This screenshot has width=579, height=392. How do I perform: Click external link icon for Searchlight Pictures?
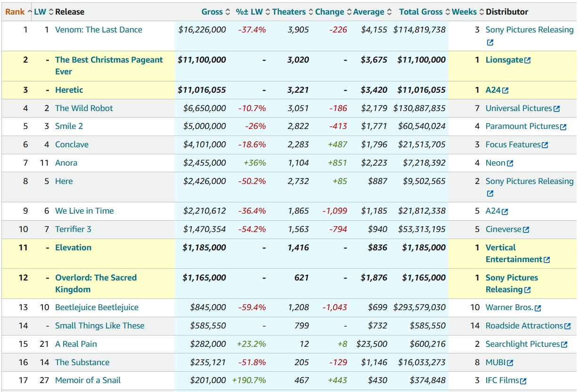coord(564,344)
